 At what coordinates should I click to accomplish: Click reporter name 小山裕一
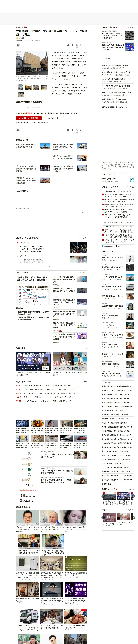[x=19, y=40]
